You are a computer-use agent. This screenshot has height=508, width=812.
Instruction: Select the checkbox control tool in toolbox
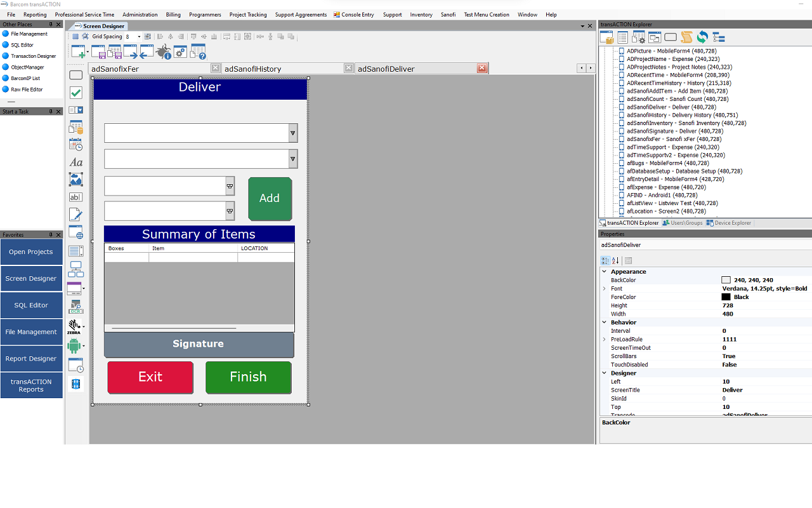pyautogui.click(x=75, y=93)
